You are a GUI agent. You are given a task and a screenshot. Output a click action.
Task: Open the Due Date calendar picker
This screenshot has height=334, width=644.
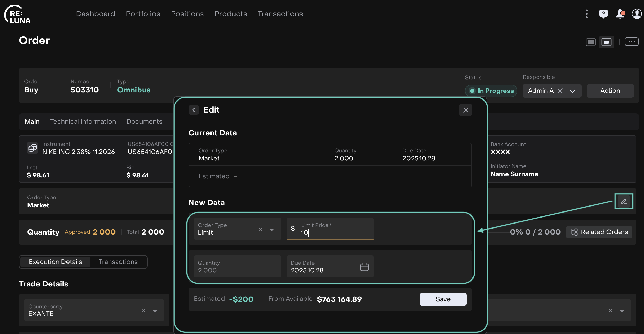pyautogui.click(x=364, y=267)
